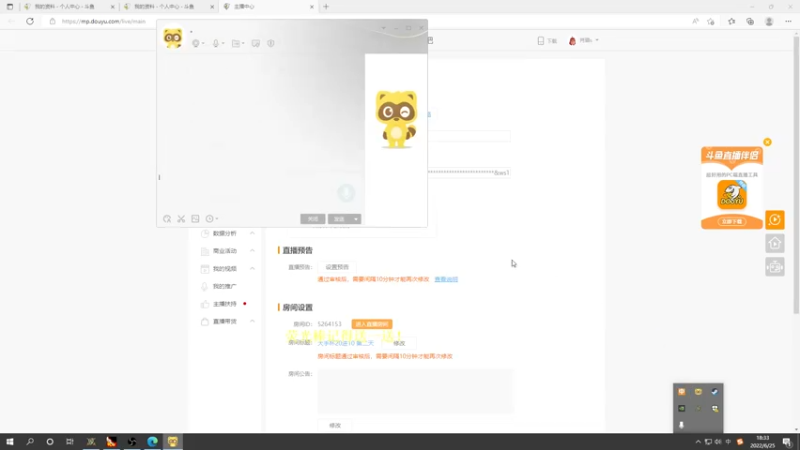Click the 下载 download icon in page header
800x450 pixels.
(547, 40)
